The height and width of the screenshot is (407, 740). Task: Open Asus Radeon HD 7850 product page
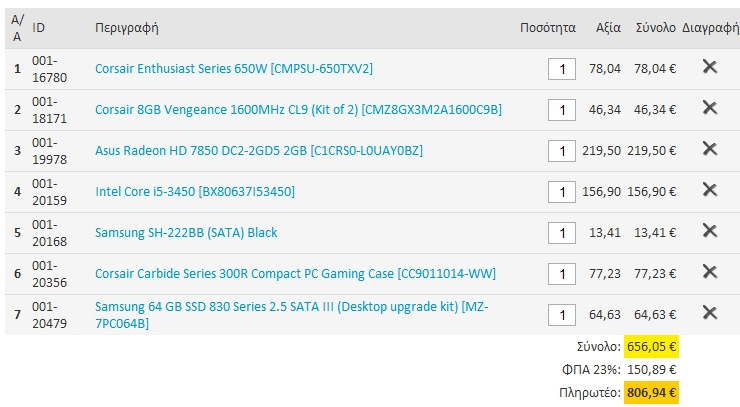point(259,151)
